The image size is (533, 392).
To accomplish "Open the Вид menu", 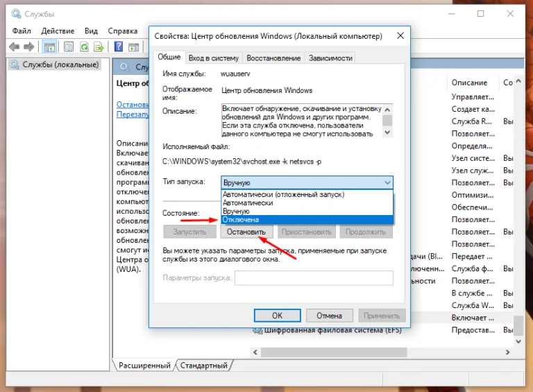I will coord(91,31).
